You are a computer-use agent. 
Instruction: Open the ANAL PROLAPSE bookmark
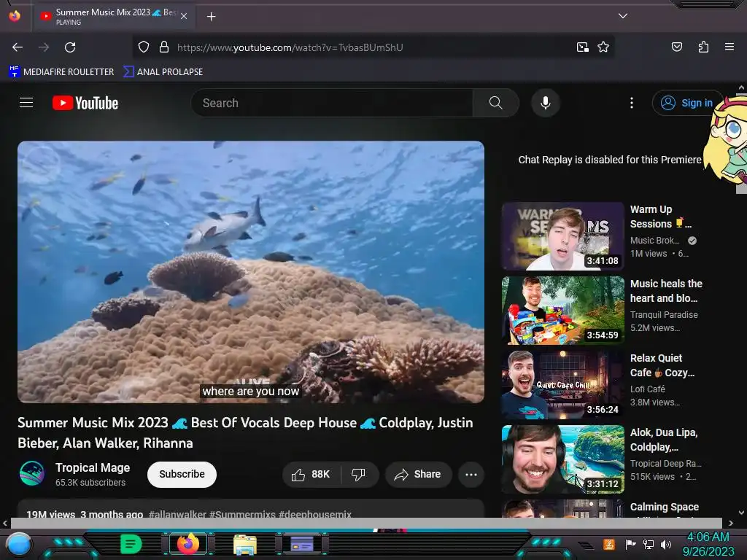[163, 72]
